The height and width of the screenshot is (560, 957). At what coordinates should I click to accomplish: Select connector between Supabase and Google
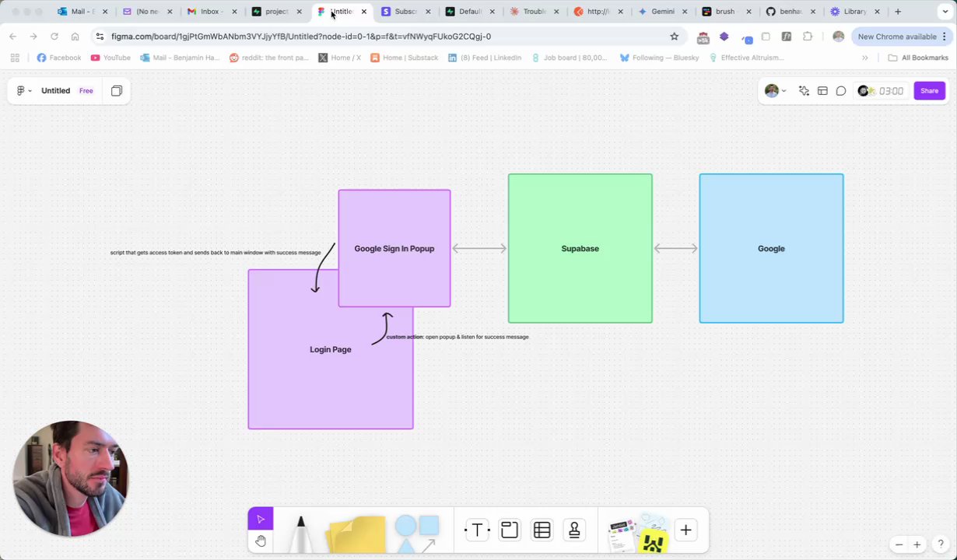pos(676,248)
